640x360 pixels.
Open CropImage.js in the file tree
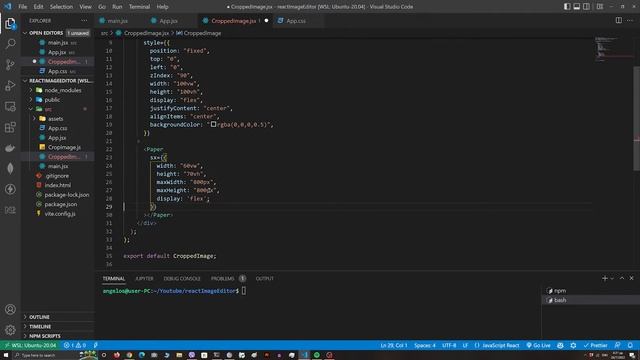(64, 147)
